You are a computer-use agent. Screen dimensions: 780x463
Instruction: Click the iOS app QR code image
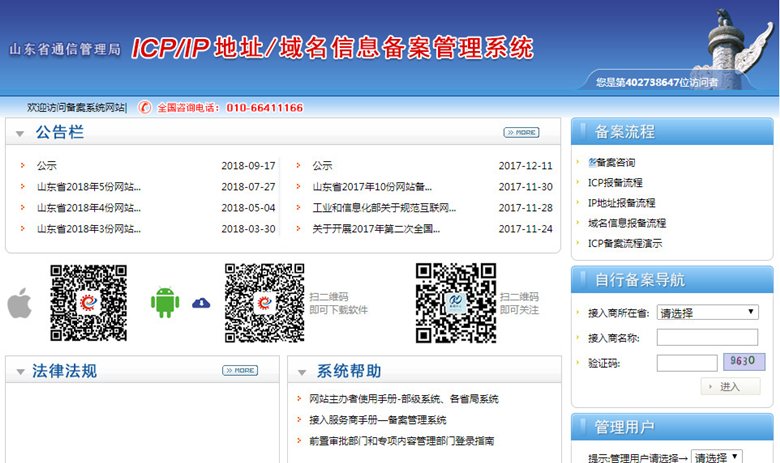(x=88, y=303)
